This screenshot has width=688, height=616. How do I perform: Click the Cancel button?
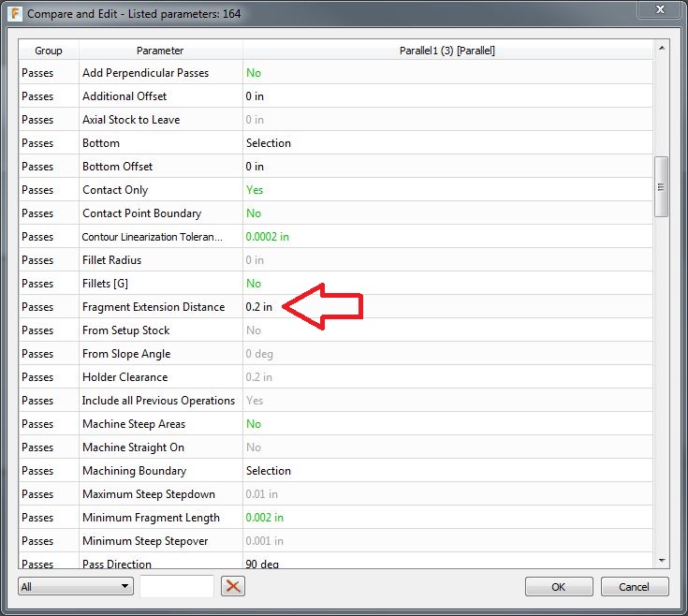635,587
